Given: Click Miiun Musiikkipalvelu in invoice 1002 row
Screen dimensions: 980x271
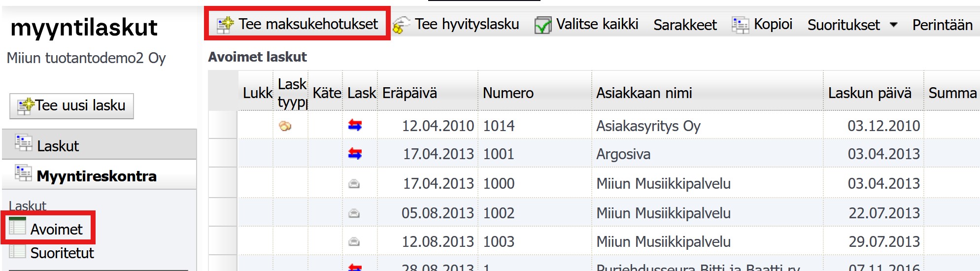Looking at the screenshot, I should pyautogui.click(x=663, y=213).
